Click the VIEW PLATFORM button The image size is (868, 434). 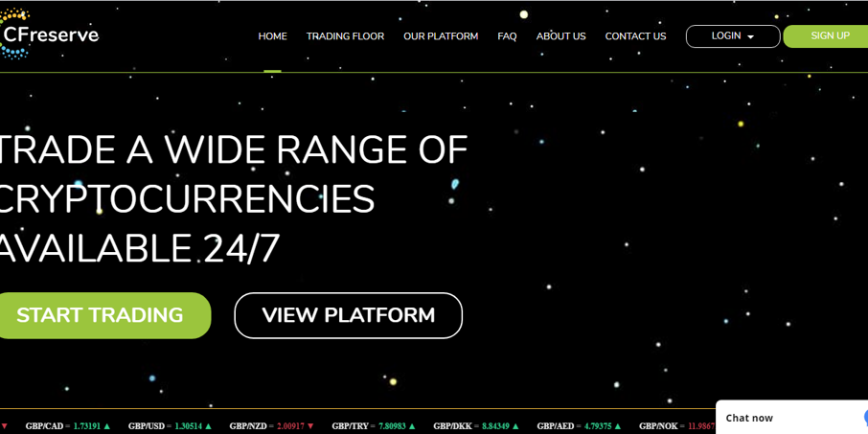click(348, 315)
